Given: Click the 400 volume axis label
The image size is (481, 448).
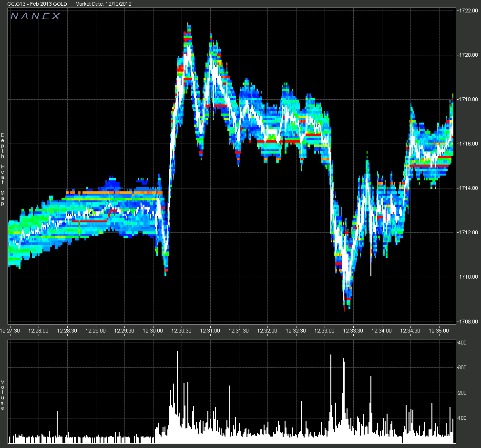Looking at the screenshot, I should (462, 343).
